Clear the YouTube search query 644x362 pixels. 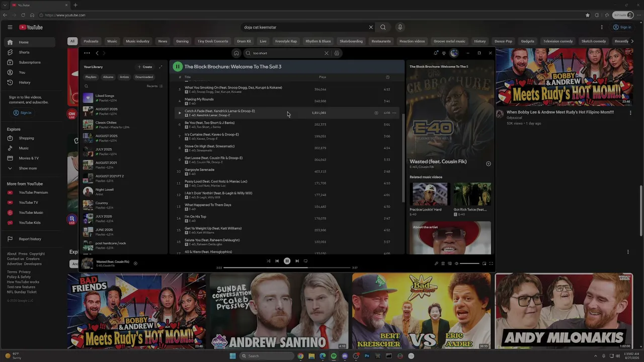[371, 27]
